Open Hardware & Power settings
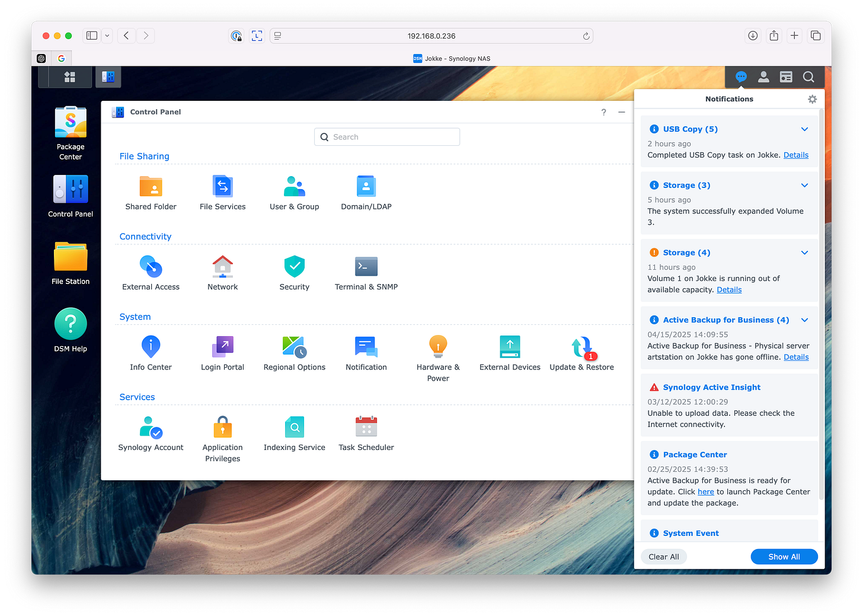The width and height of the screenshot is (863, 616). point(438,359)
